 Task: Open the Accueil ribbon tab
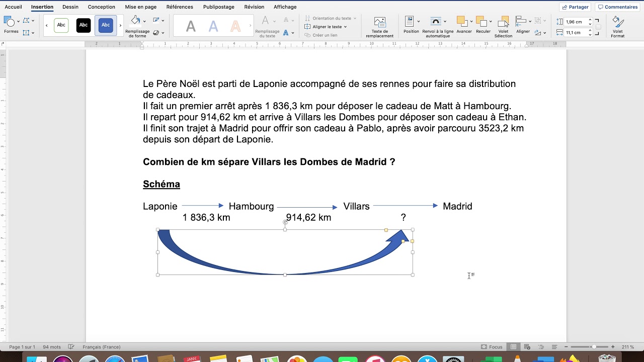pyautogui.click(x=13, y=7)
